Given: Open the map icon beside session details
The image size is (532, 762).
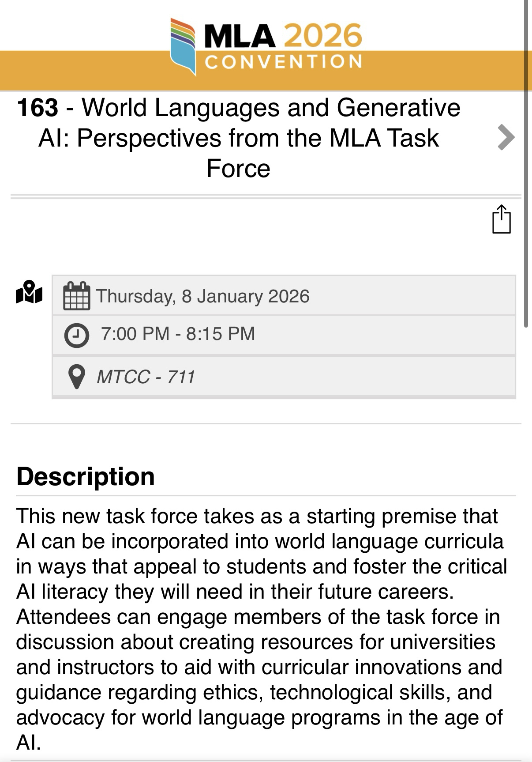Looking at the screenshot, I should (x=29, y=293).
